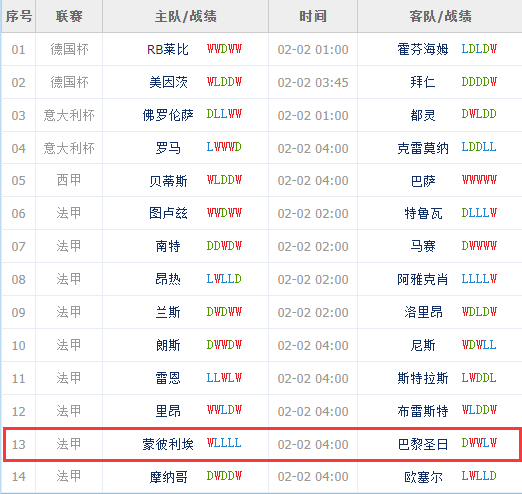The height and width of the screenshot is (494, 522).
Task: Open home team 贝蒂斯
Action: [x=168, y=181]
